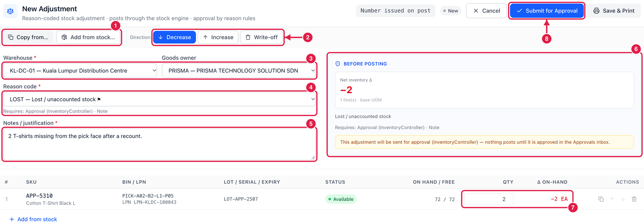Open the Goods owner dropdown

click(239, 71)
